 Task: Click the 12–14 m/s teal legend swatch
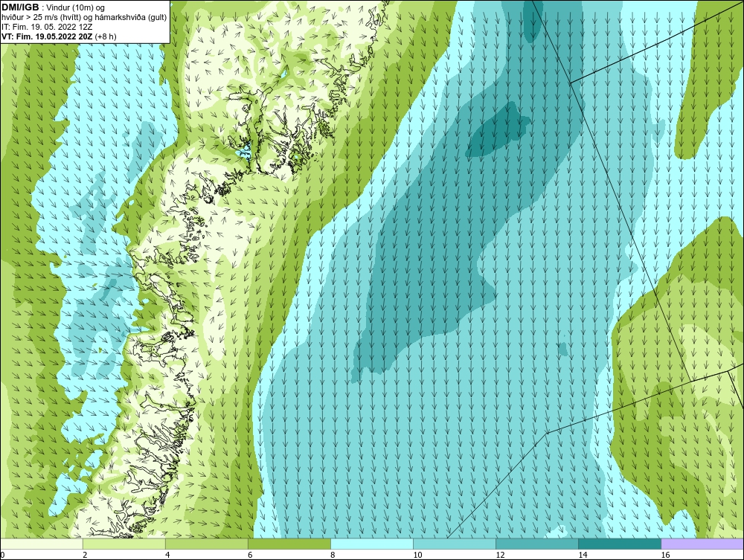[537, 544]
